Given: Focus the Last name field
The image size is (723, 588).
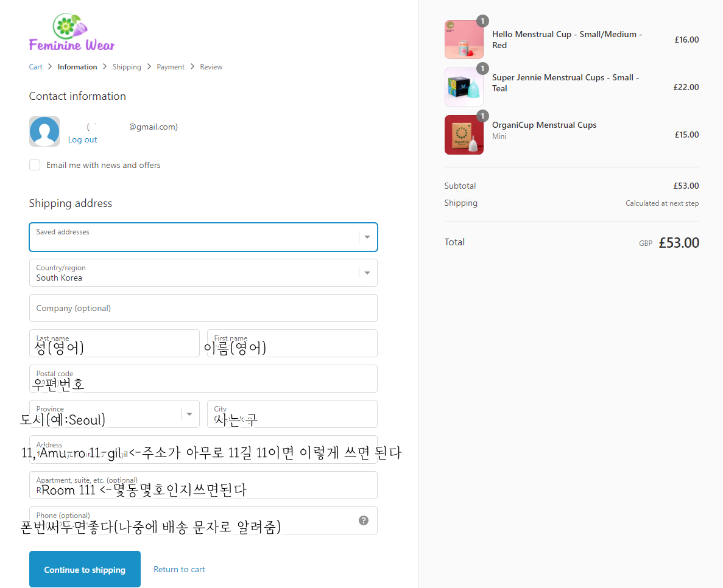Looking at the screenshot, I should 115,343.
